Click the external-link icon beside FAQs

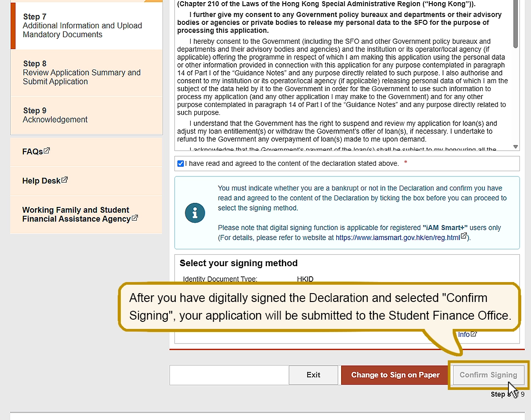pos(47,151)
